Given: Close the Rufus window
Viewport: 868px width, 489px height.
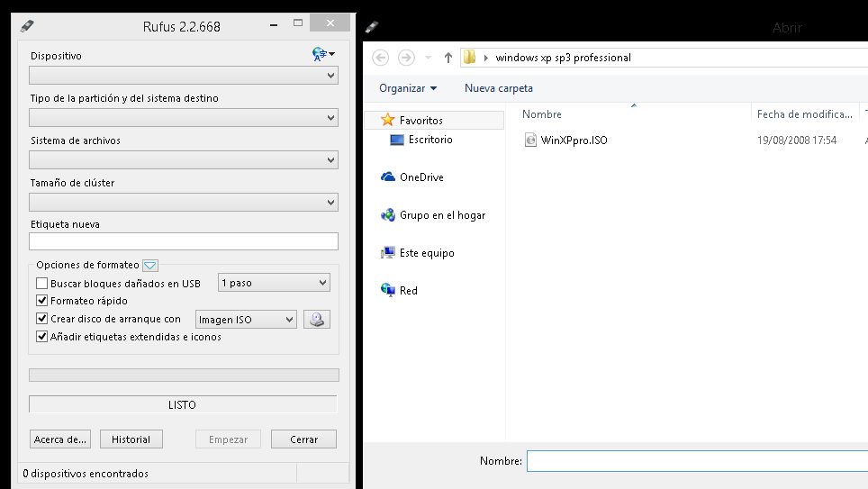Looking at the screenshot, I should 330,23.
